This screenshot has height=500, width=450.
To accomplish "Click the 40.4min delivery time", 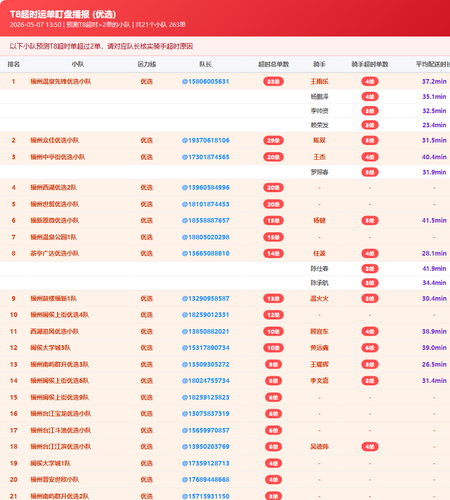I will click(x=434, y=157).
